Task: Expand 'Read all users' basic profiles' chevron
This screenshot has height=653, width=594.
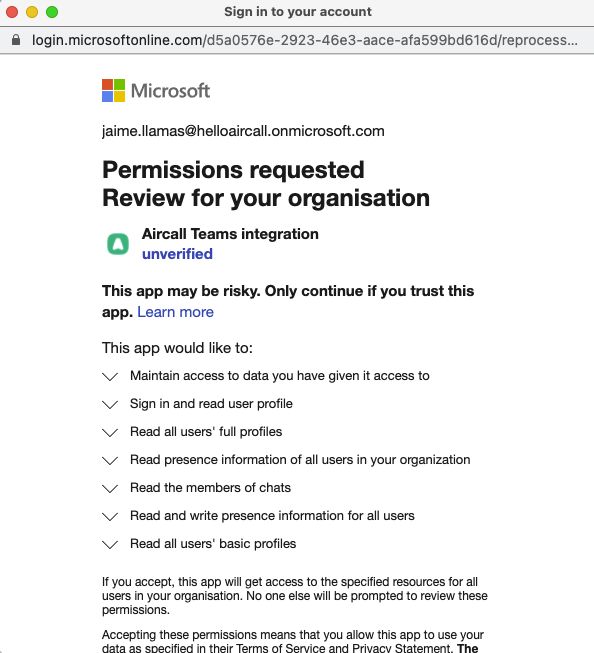Action: click(x=110, y=544)
